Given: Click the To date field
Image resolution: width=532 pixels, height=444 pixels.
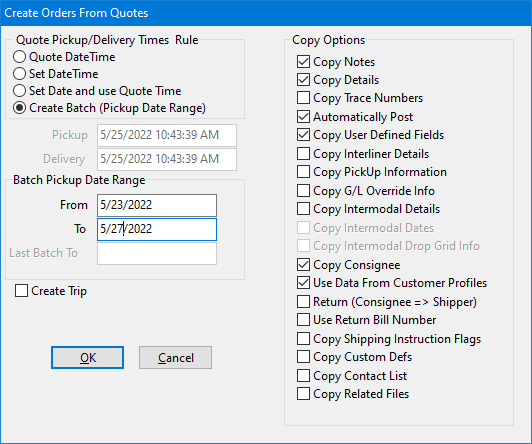Looking at the screenshot, I should click(x=157, y=229).
